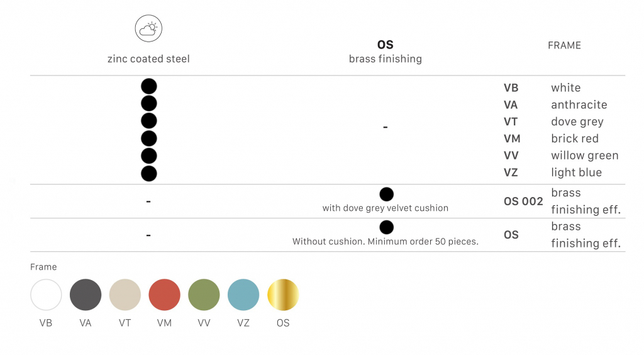Click the black dot in the dove grey row
Viewport: 644px width, 355px height.
(149, 121)
